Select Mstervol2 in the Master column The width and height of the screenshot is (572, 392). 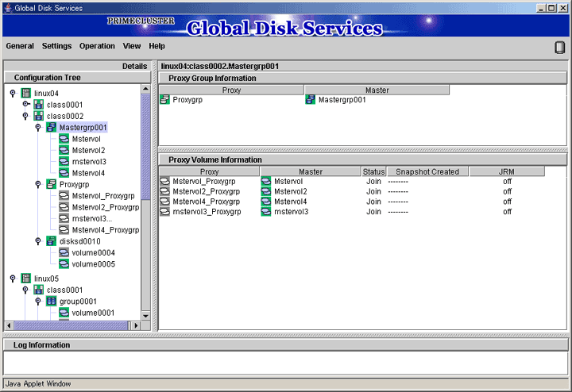point(291,191)
